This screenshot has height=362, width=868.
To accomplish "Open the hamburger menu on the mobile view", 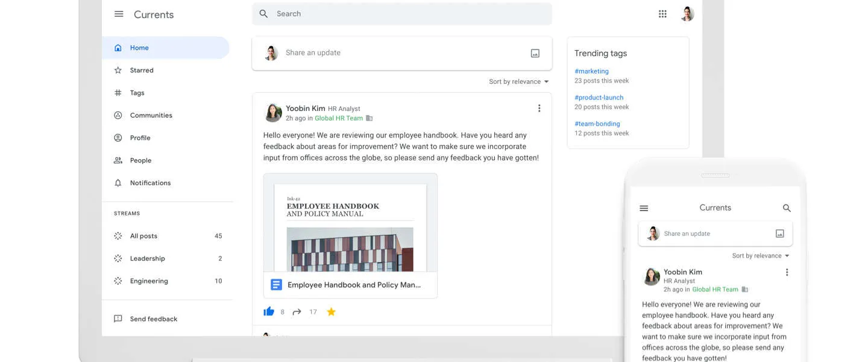I will (x=644, y=208).
